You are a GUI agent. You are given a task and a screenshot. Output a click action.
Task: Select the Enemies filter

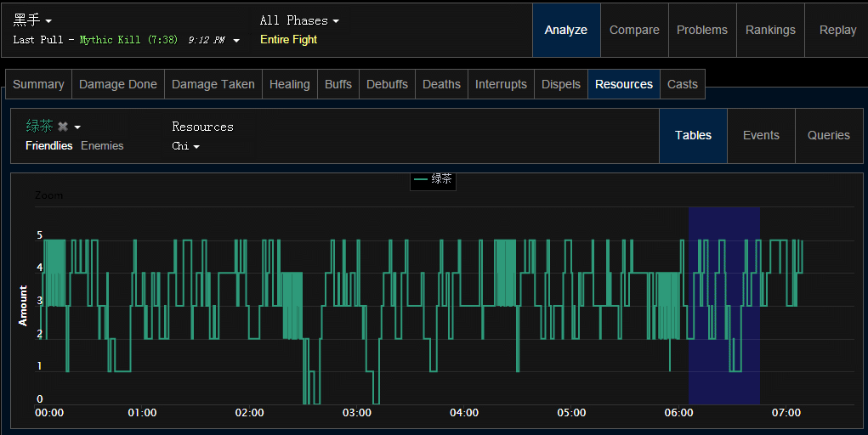coord(102,146)
